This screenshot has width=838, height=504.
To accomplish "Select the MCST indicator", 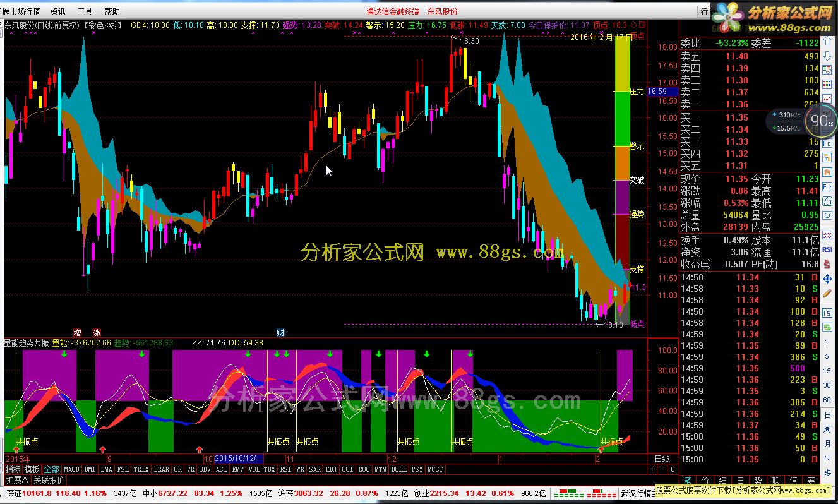I will 435,469.
